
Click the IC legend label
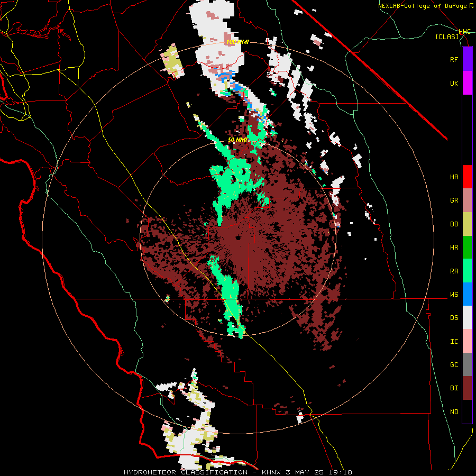(454, 342)
